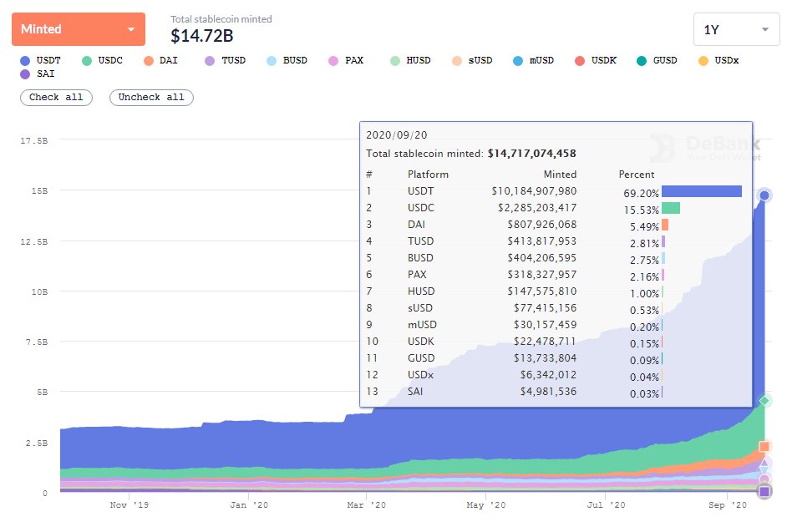Click the $14.72B total minted value

tap(202, 36)
